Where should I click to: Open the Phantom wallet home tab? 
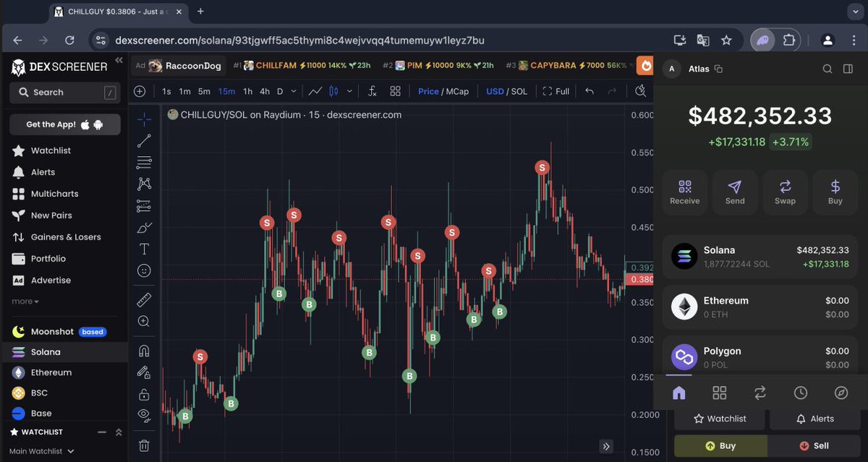tap(678, 393)
